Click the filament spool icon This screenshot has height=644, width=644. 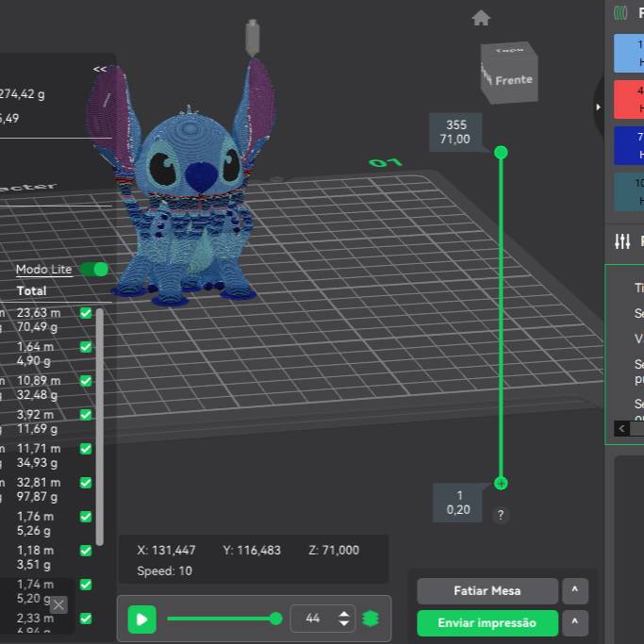tap(620, 13)
